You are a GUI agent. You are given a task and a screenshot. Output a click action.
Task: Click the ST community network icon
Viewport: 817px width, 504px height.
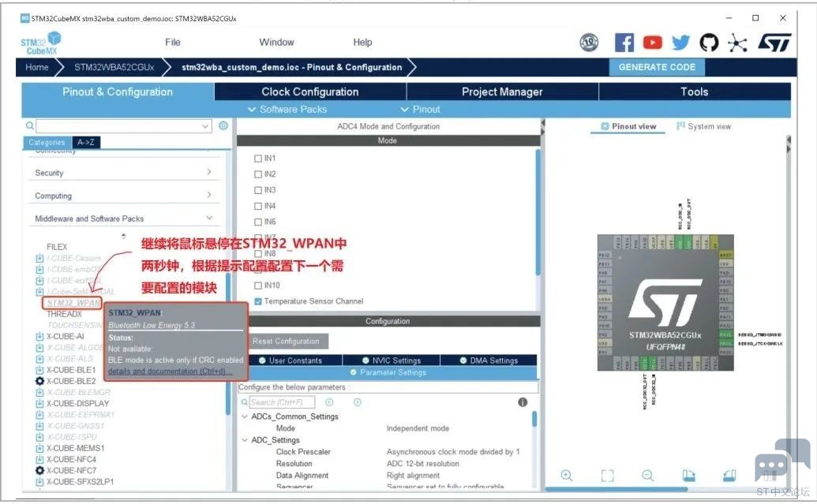click(737, 43)
